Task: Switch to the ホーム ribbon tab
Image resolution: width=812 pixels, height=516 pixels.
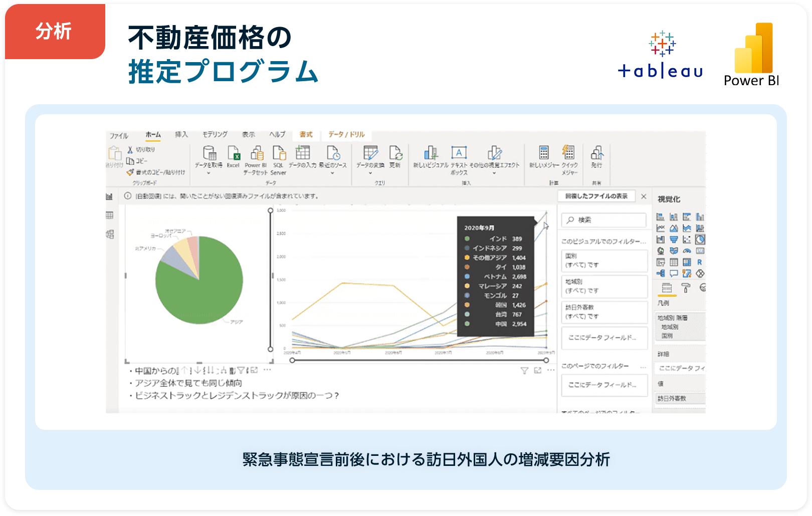Action: (153, 135)
